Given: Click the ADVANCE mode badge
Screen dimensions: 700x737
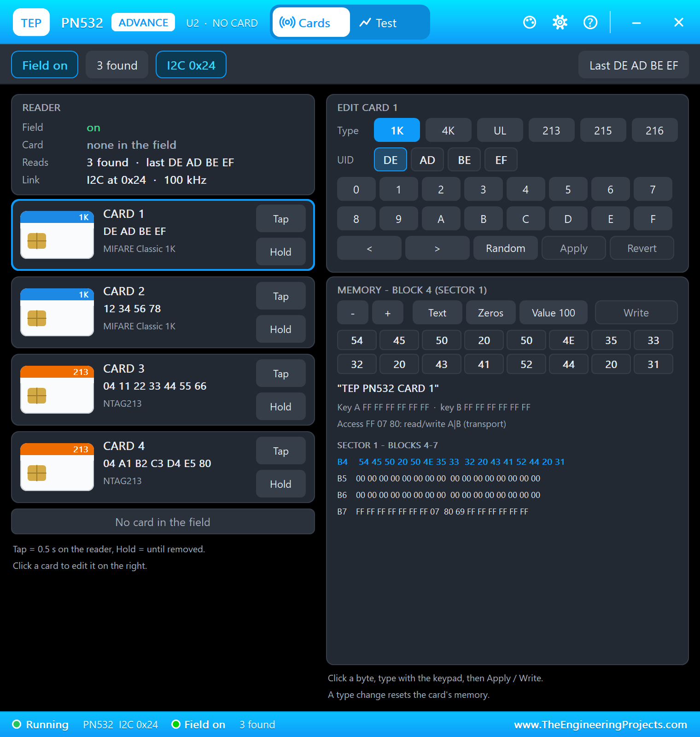Looking at the screenshot, I should tap(143, 22).
